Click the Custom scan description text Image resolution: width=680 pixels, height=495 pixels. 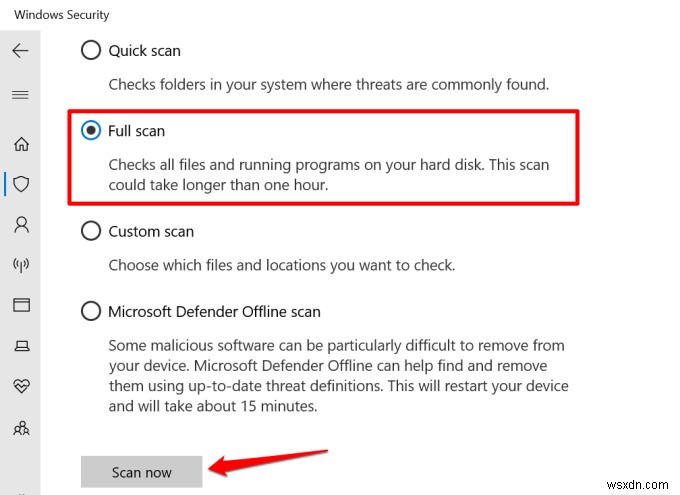pos(281,265)
